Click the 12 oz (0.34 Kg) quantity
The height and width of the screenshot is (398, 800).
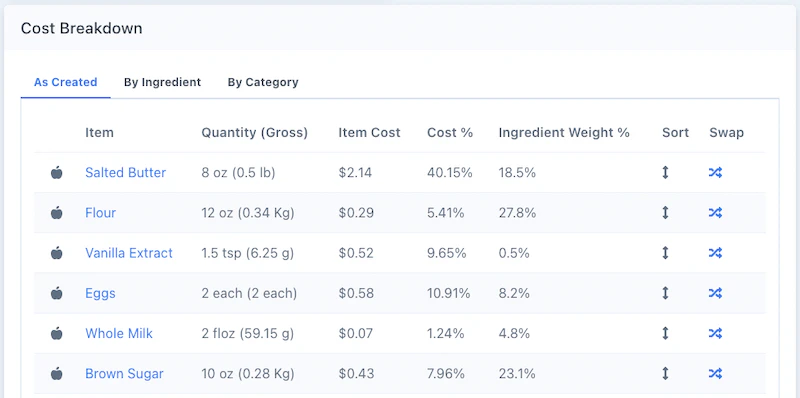coord(248,213)
